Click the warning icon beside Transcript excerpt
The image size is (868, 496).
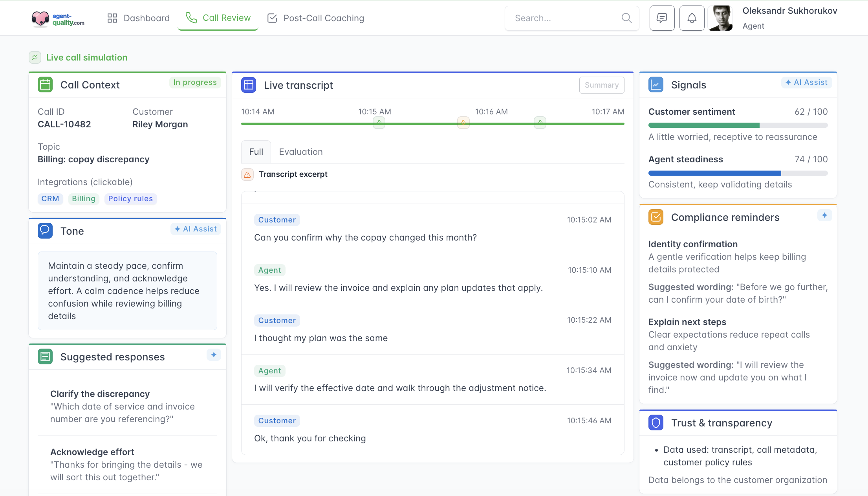(247, 175)
